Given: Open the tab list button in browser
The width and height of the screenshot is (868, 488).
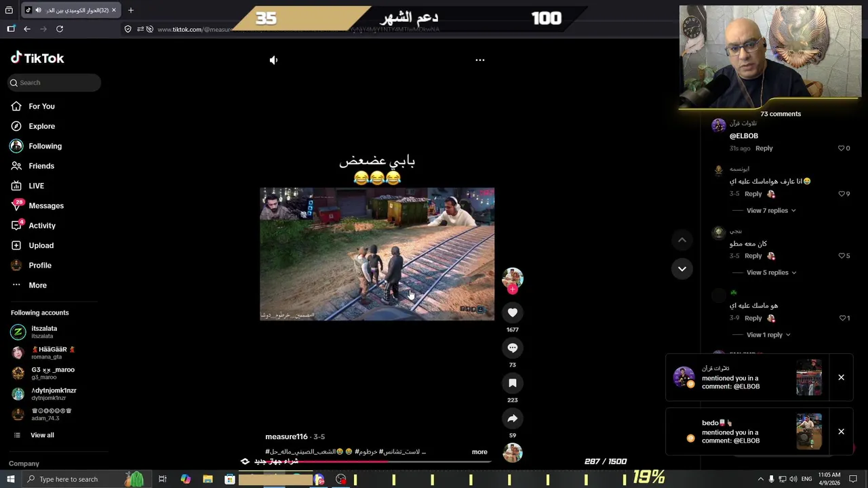Looking at the screenshot, I should pos(9,10).
